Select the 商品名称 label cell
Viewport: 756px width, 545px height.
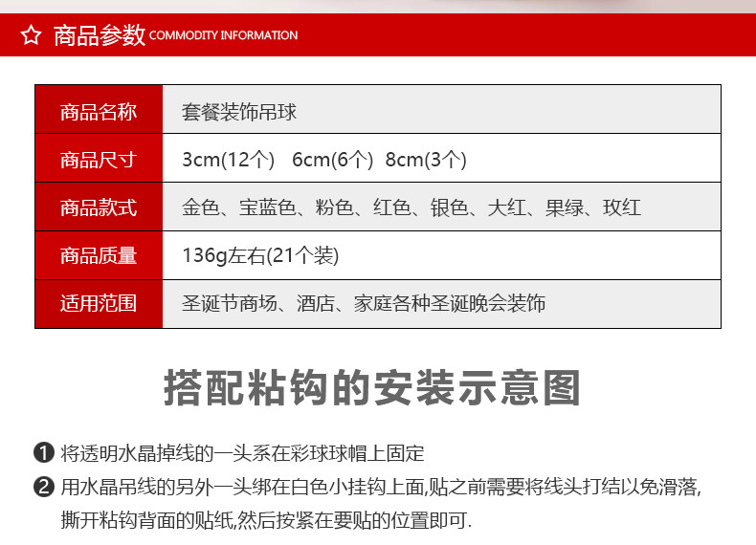point(99,109)
